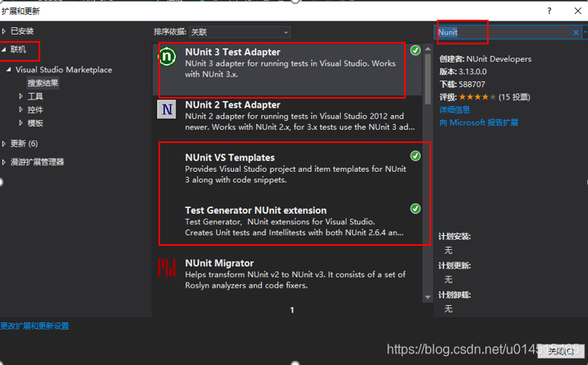Open the 详细信息 link

point(454,109)
